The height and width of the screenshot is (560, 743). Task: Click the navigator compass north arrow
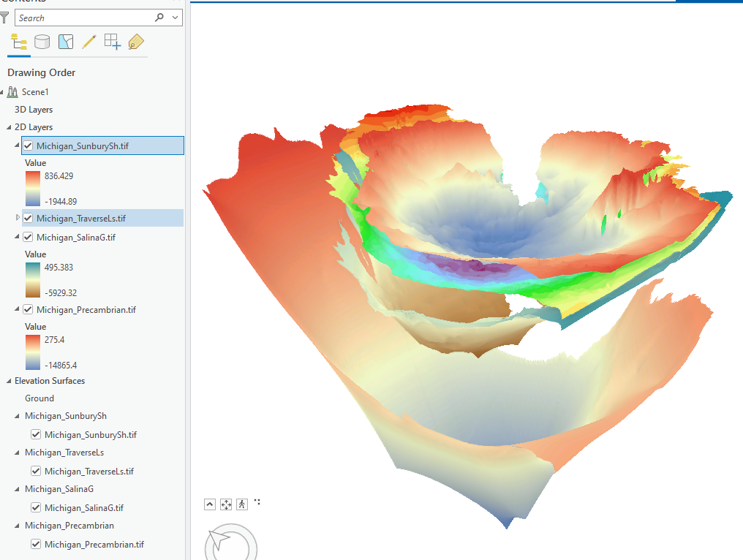coord(219,540)
